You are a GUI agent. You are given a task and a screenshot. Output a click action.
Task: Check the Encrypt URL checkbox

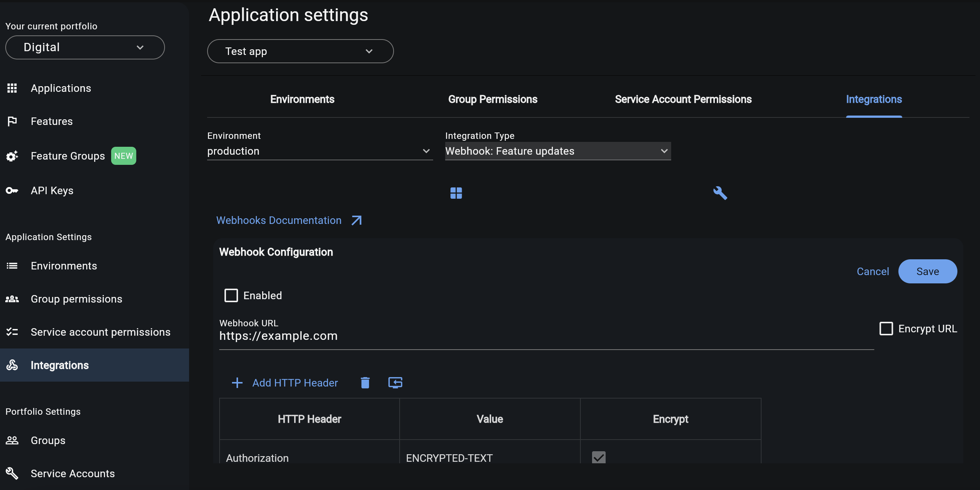coord(887,329)
